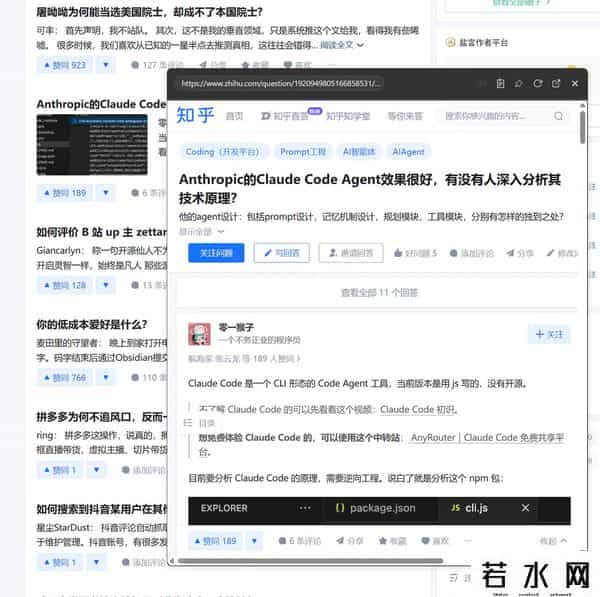The width and height of the screenshot is (600, 597).
Task: Click the 邀请回答 button
Action: pos(351,253)
